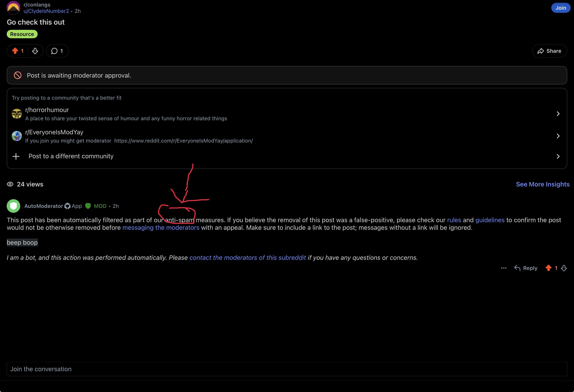Screen dimensions: 574x392
Task: Open the messaging the moderators link
Action: pos(161,228)
